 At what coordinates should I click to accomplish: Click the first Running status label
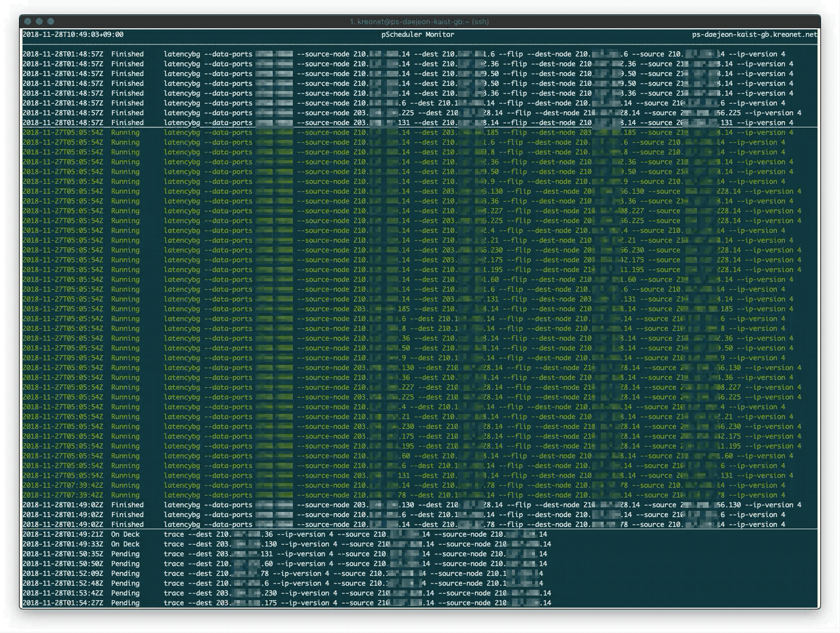(125, 133)
